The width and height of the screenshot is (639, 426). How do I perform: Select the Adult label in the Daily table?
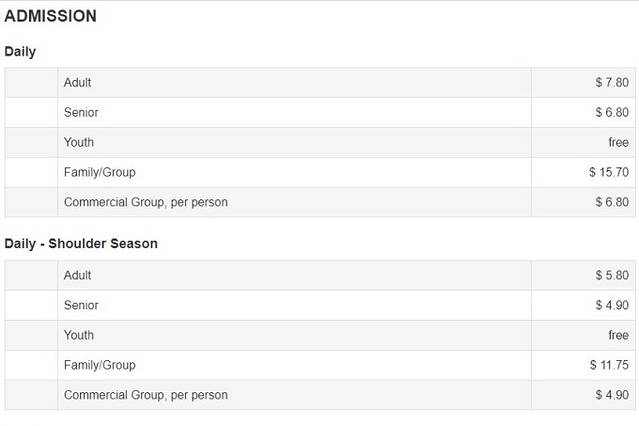78,82
